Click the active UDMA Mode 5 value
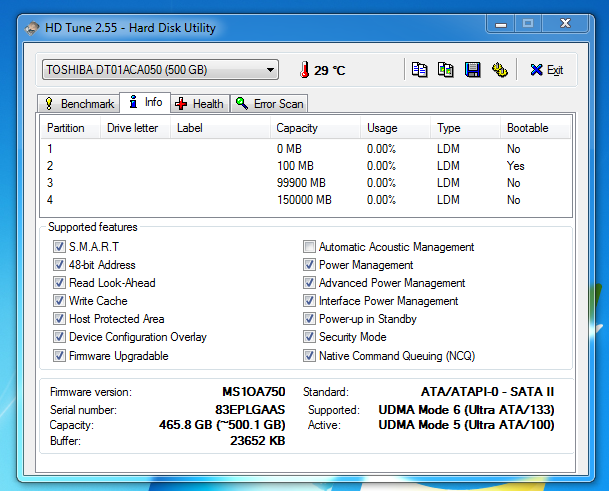The height and width of the screenshot is (491, 609). click(466, 425)
